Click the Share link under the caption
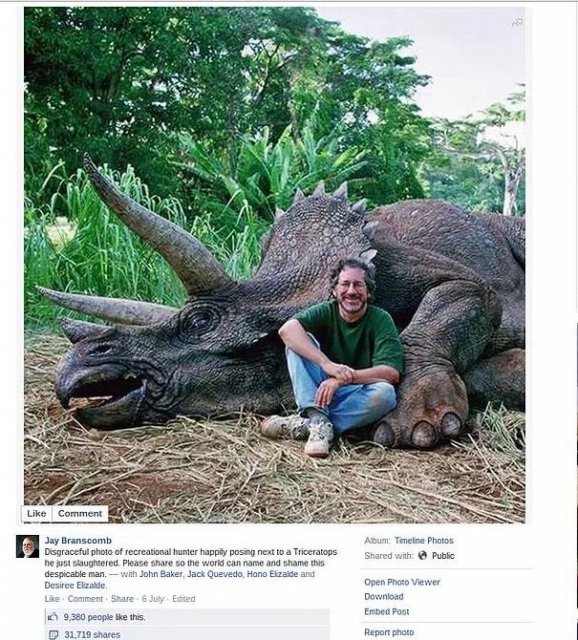The width and height of the screenshot is (578, 640). click(x=122, y=599)
